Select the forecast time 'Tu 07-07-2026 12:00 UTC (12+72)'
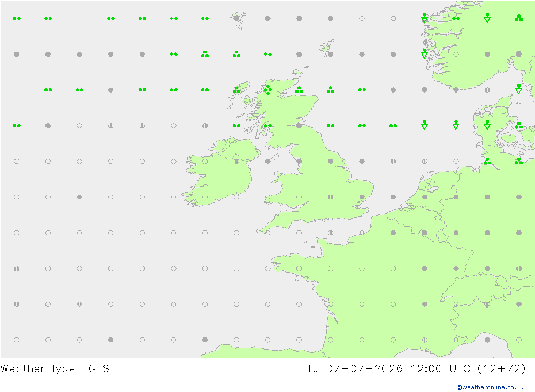Viewport: 535px width, 392px height. pyautogui.click(x=416, y=369)
